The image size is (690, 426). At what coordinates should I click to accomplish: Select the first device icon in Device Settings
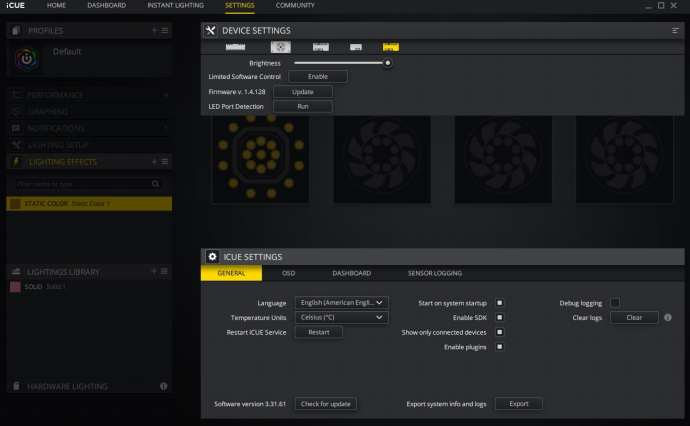click(x=235, y=47)
